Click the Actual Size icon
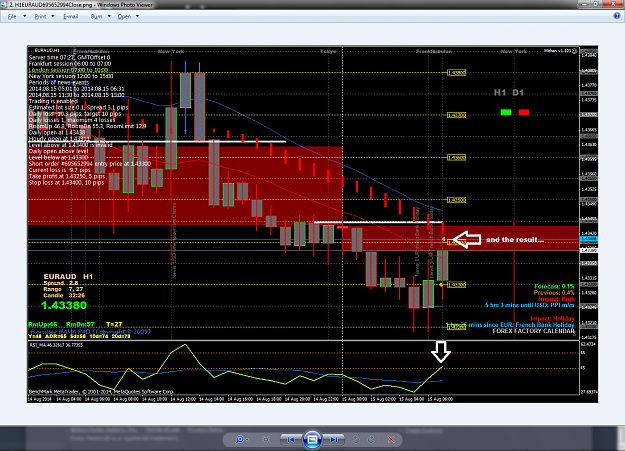 pyautogui.click(x=266, y=439)
